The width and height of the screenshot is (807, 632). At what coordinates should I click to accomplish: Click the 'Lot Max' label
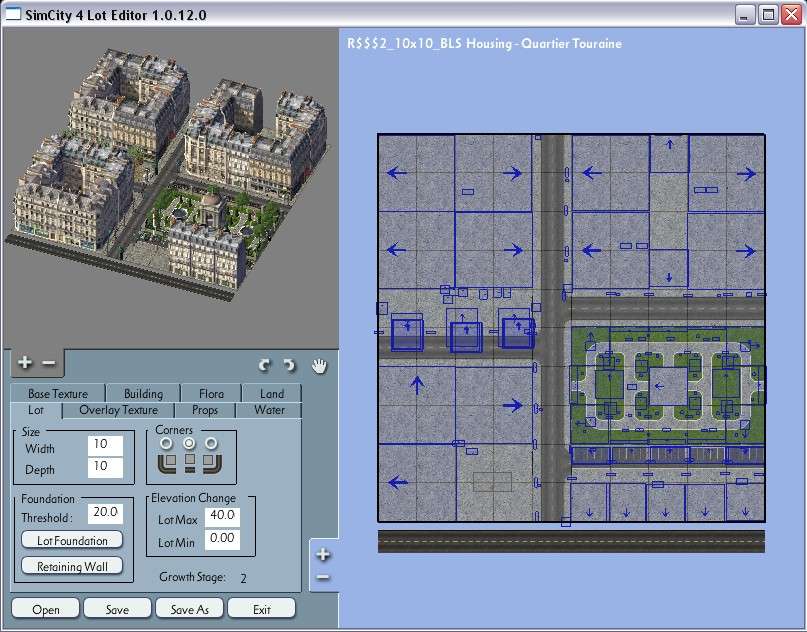(178, 520)
